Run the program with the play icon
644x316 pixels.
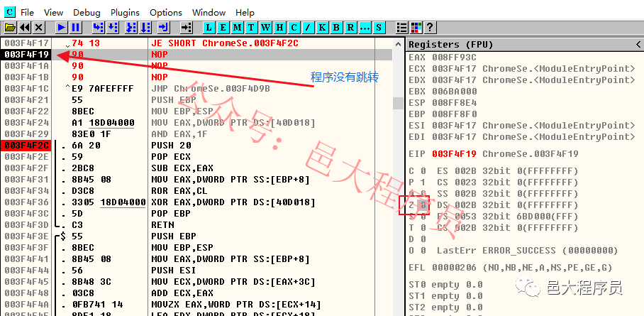tap(62, 28)
